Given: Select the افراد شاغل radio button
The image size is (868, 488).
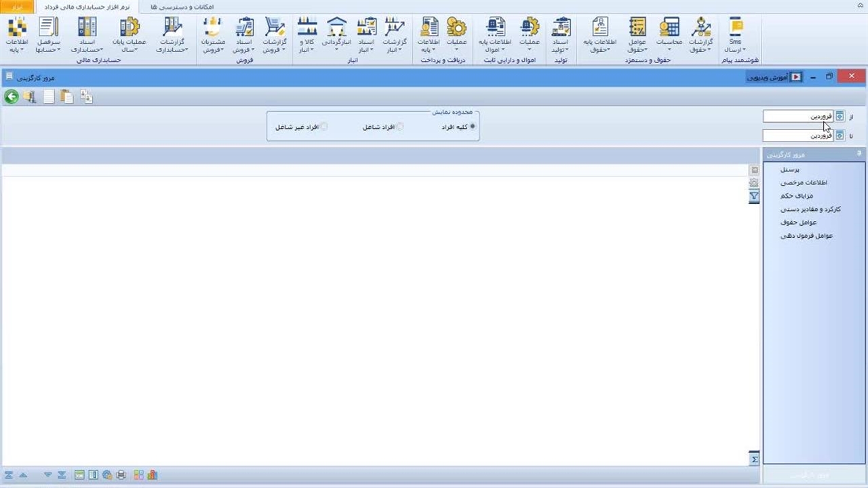Looking at the screenshot, I should pyautogui.click(x=399, y=127).
